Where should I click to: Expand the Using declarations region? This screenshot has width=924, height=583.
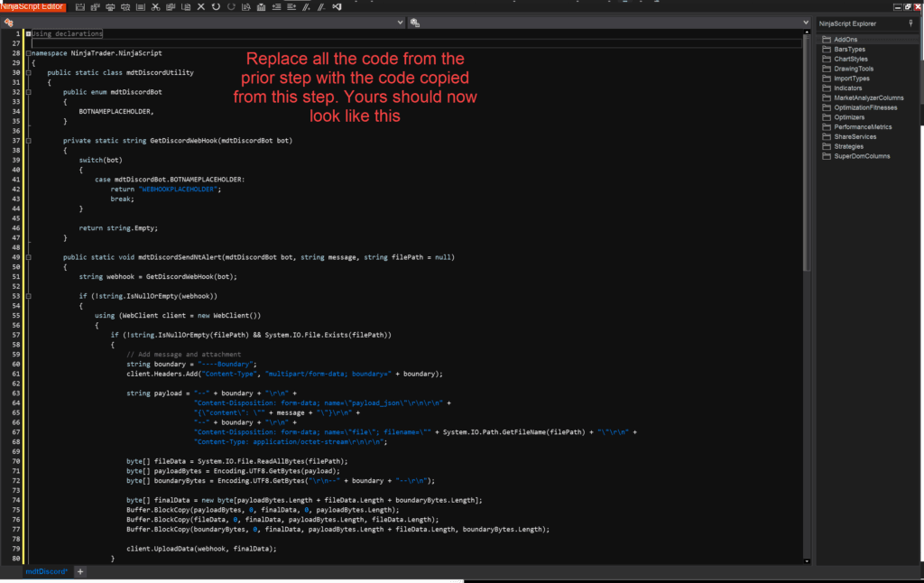[28, 34]
